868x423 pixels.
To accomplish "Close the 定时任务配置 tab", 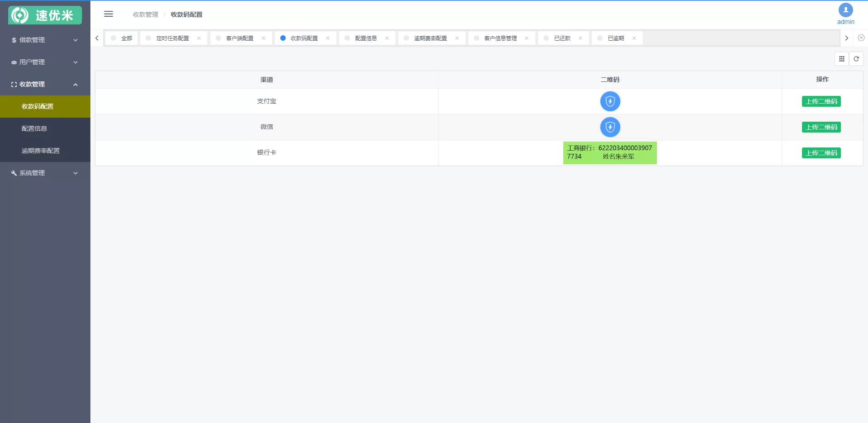I will click(200, 38).
